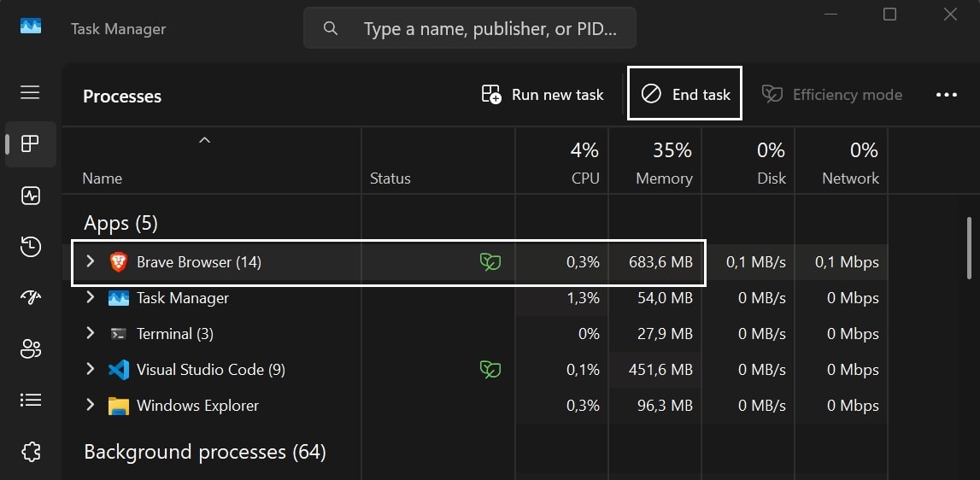Image resolution: width=980 pixels, height=480 pixels.
Task: Click the Background processes (64) heading
Action: (205, 451)
